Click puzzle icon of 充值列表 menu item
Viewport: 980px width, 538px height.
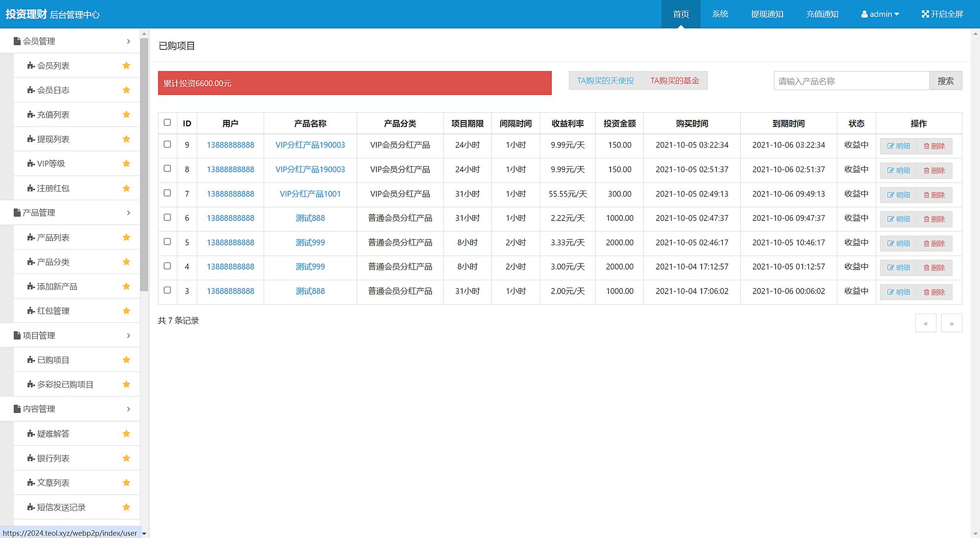31,115
